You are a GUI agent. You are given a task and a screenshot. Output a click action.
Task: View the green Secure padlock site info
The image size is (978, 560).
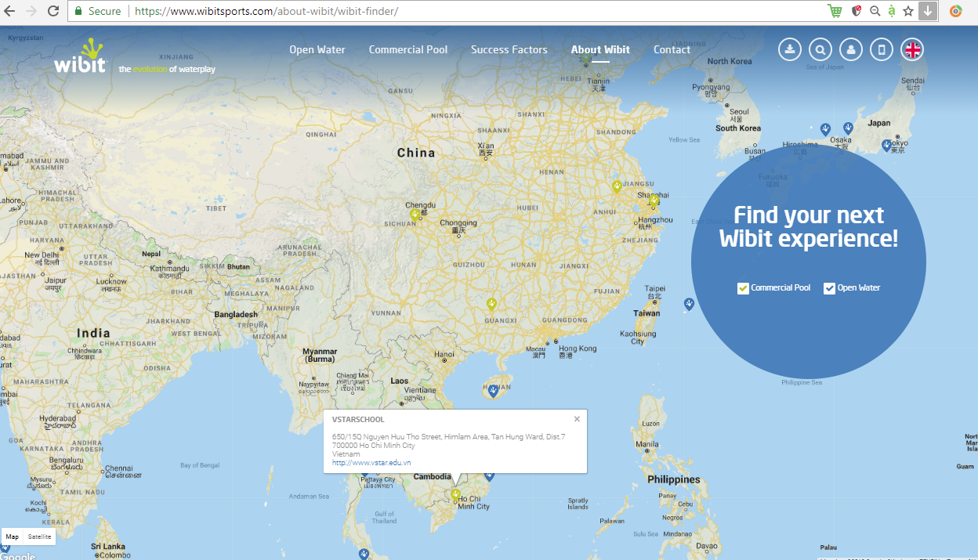click(98, 11)
